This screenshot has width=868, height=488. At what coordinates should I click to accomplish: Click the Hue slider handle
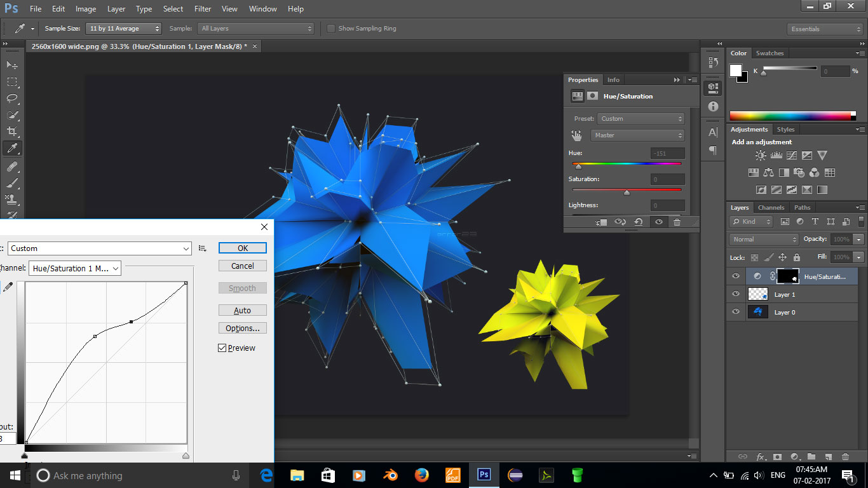pos(578,166)
